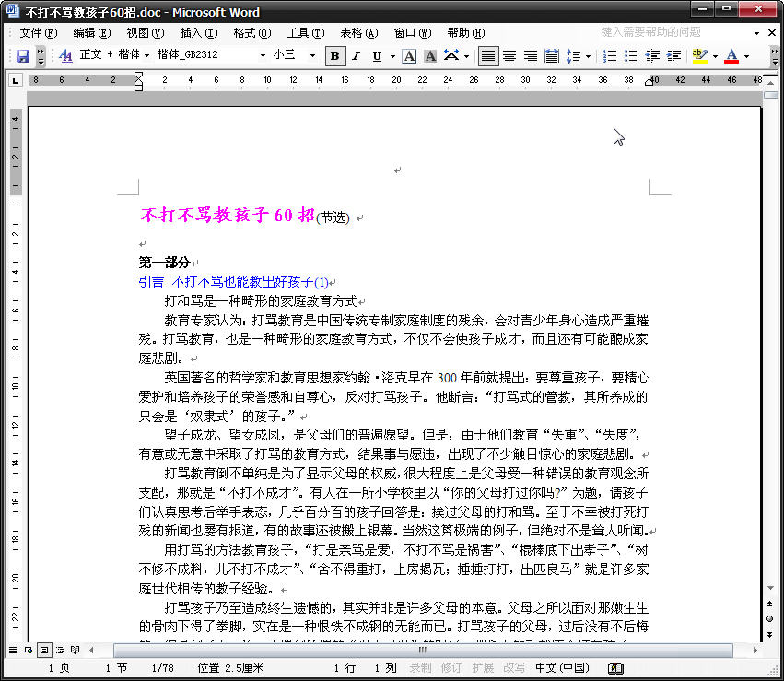Toggle 录制 macro recording in status bar
Image resolution: width=784 pixels, height=681 pixels.
coord(420,668)
